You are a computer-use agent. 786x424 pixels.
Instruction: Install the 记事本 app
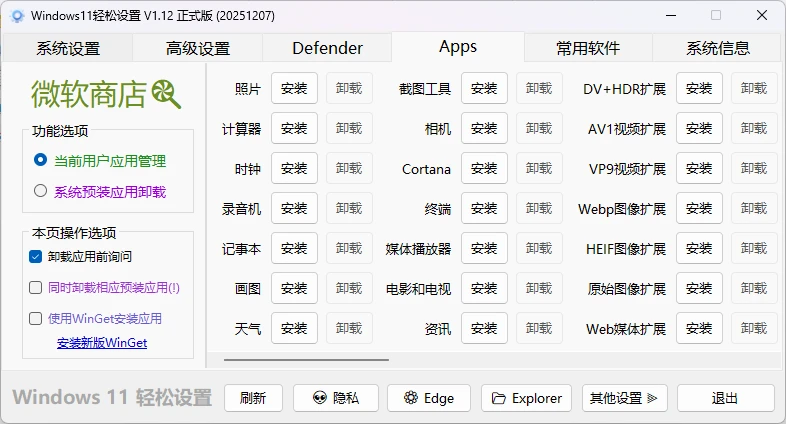pyautogui.click(x=294, y=248)
